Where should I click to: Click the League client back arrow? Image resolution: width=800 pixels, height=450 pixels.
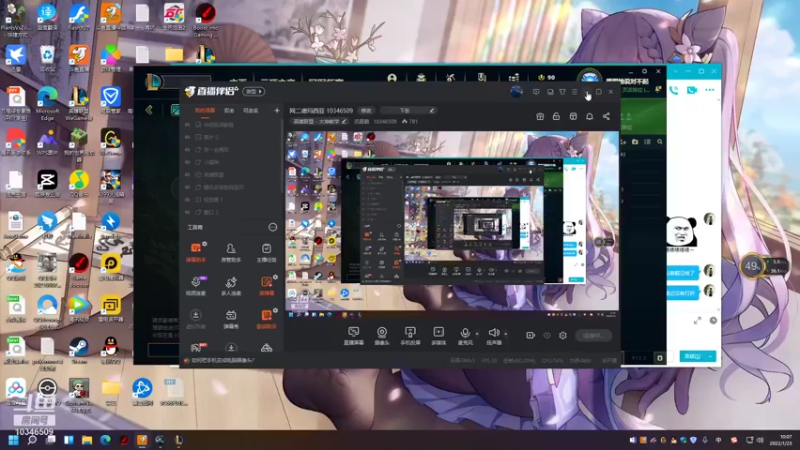pos(149,110)
